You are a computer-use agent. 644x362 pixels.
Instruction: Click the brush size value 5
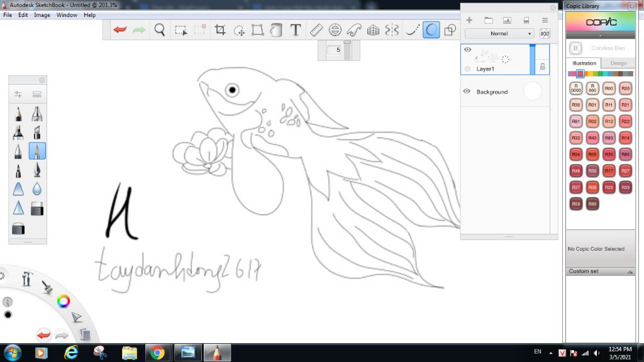[x=335, y=50]
